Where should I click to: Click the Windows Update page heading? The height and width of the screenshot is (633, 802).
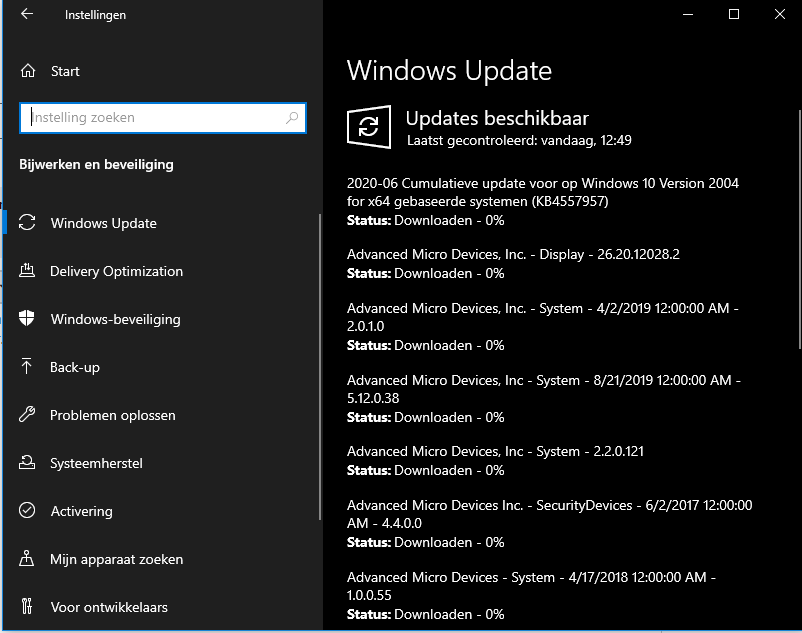coord(449,71)
